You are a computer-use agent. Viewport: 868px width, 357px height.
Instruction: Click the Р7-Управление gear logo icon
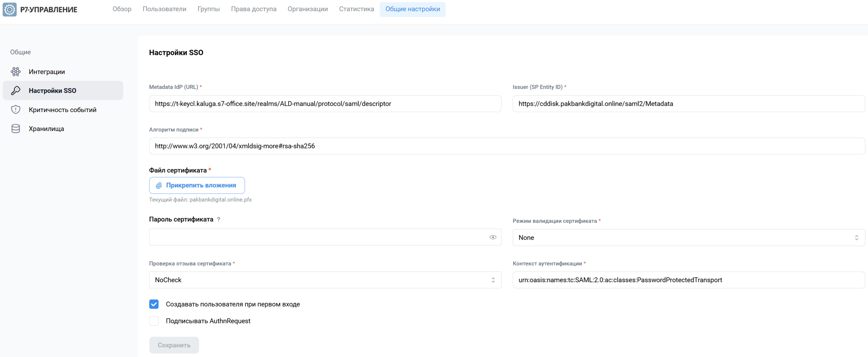coord(9,9)
